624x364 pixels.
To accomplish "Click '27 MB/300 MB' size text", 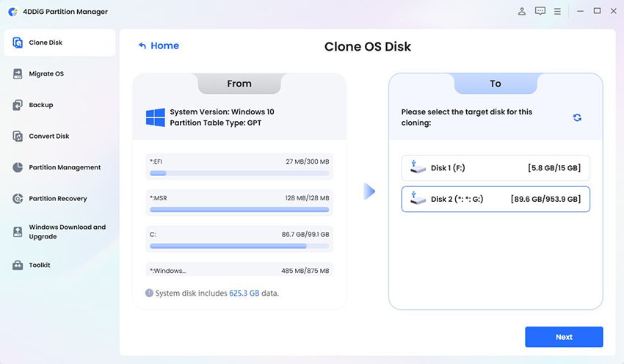I will coord(307,161).
